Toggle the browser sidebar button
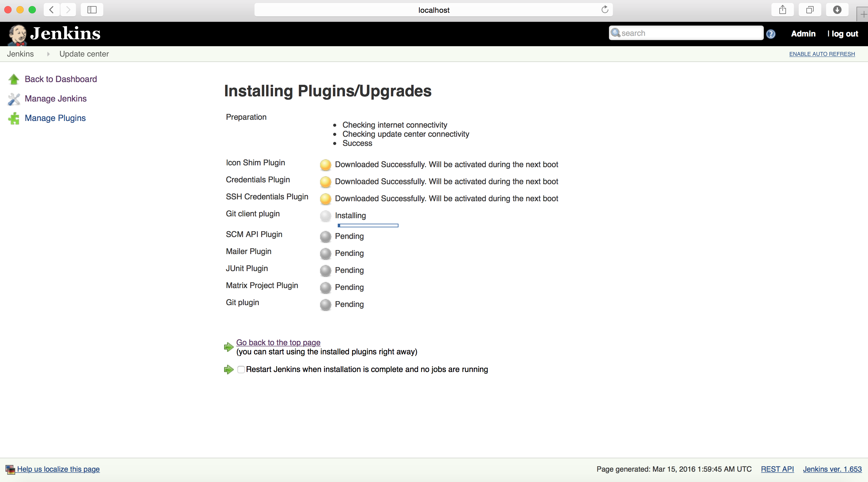This screenshot has width=868, height=482. pos(92,10)
